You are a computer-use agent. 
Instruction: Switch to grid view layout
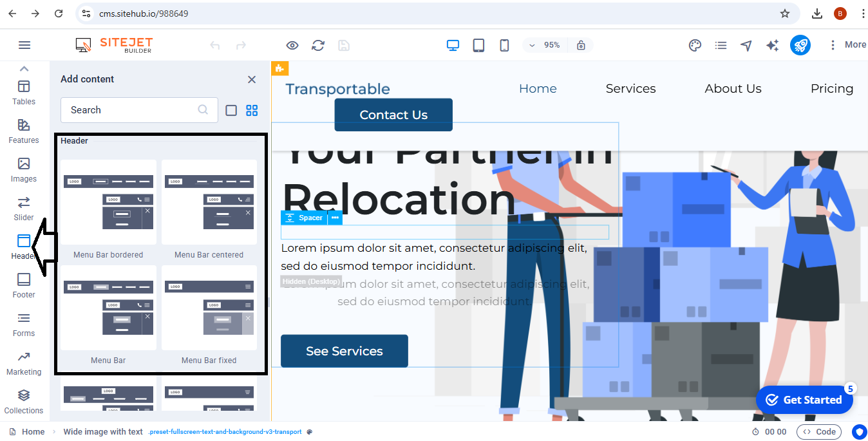[252, 110]
